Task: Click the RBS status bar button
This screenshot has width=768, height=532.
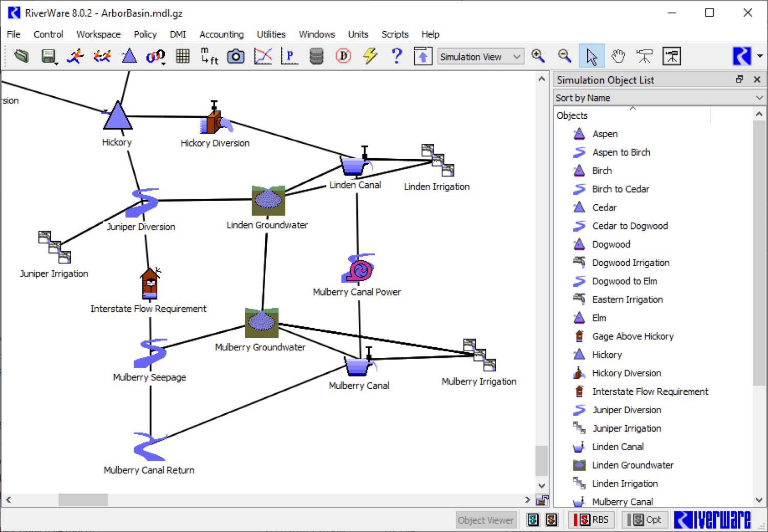Action: point(591,520)
